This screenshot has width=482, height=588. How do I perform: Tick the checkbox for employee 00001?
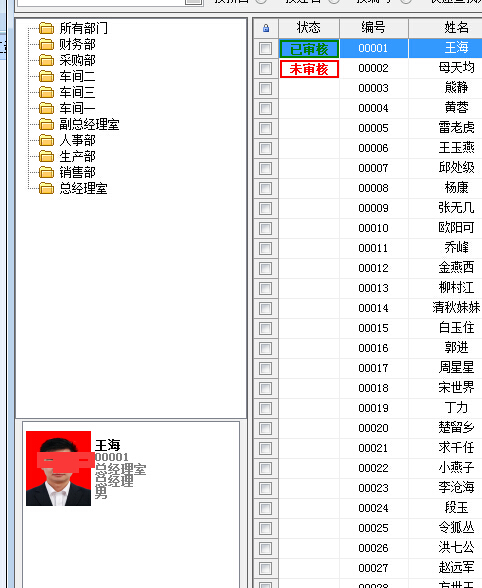266,48
